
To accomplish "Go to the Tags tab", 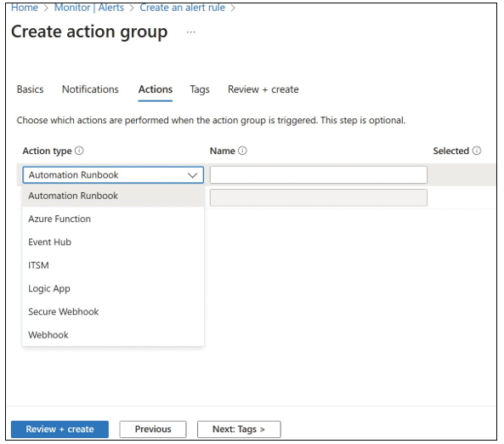I will 200,89.
